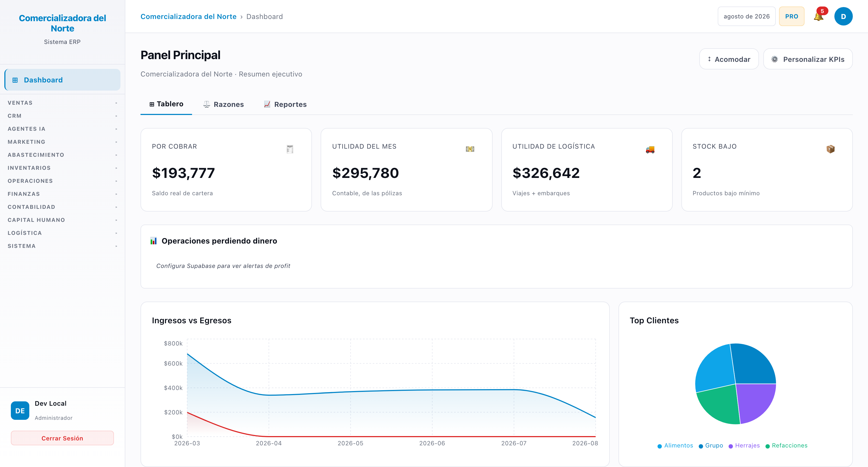Expand the LOGÍSTICA section

[x=62, y=233]
